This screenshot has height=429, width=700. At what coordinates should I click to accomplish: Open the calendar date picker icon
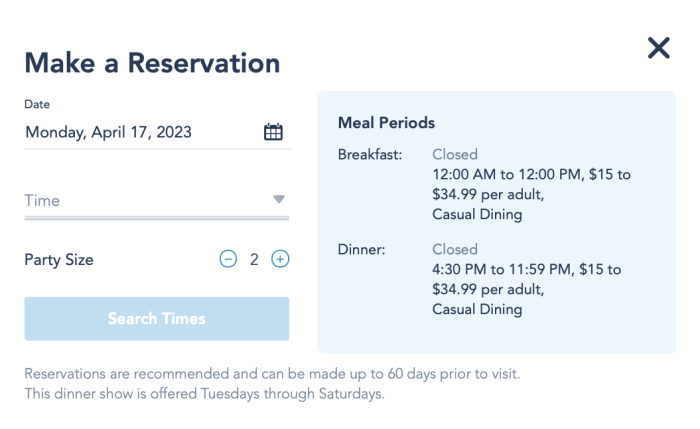(273, 132)
